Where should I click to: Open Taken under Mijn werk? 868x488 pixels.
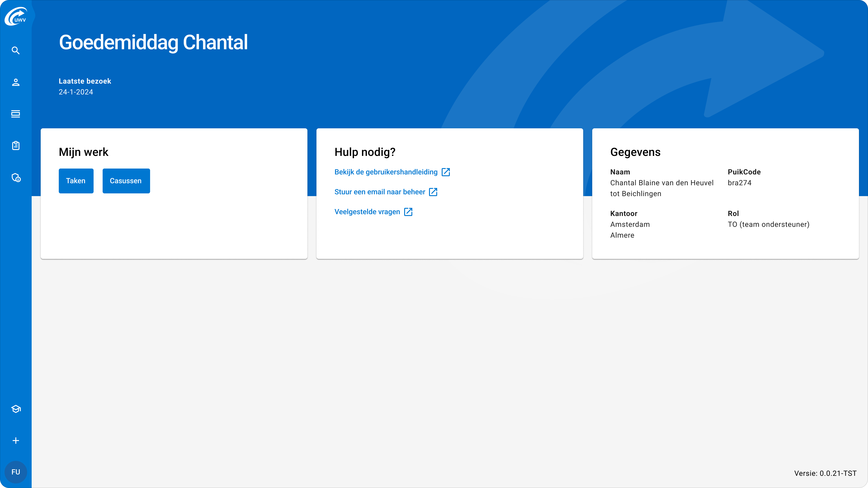[76, 181]
